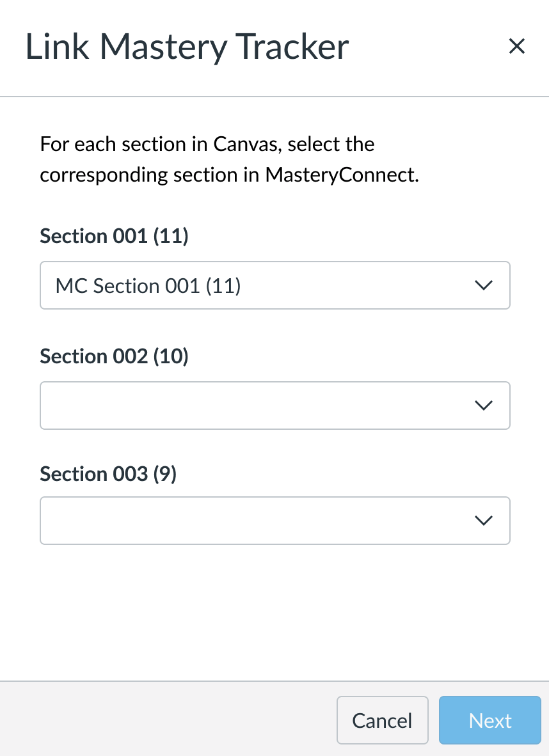Click the "Section 002 (10)" field label
549x756 pixels.
point(114,356)
